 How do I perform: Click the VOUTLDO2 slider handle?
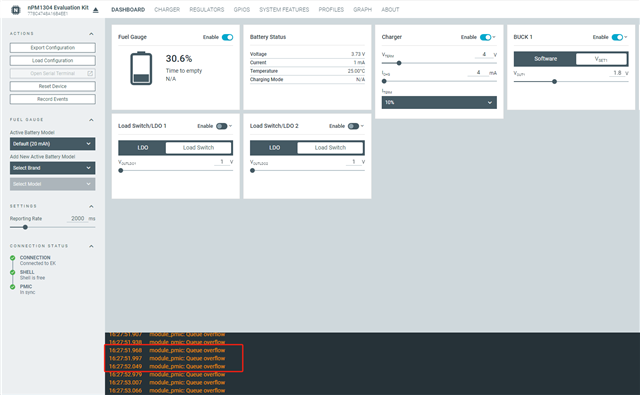(253, 171)
